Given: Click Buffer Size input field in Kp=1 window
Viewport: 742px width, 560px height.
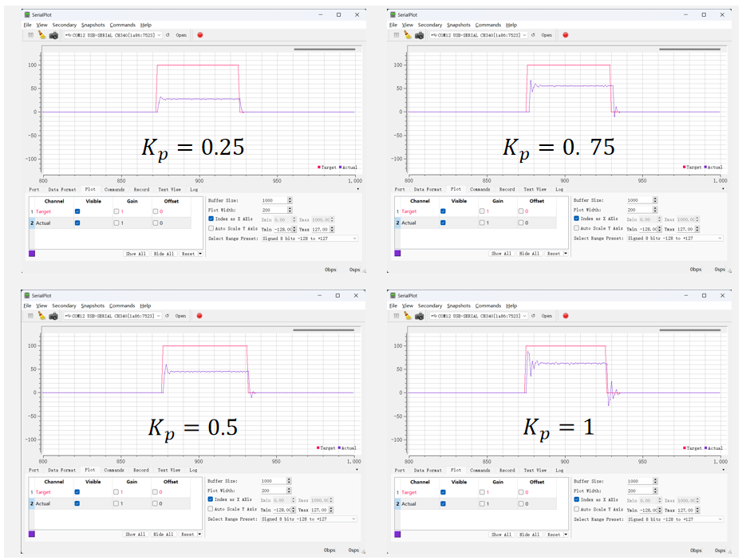Looking at the screenshot, I should tap(640, 481).
